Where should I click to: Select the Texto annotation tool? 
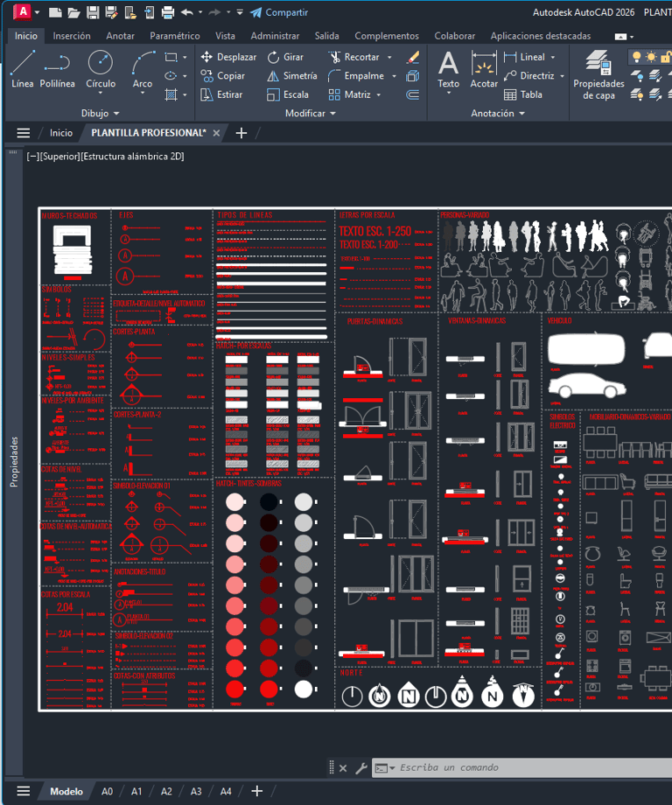[x=448, y=69]
